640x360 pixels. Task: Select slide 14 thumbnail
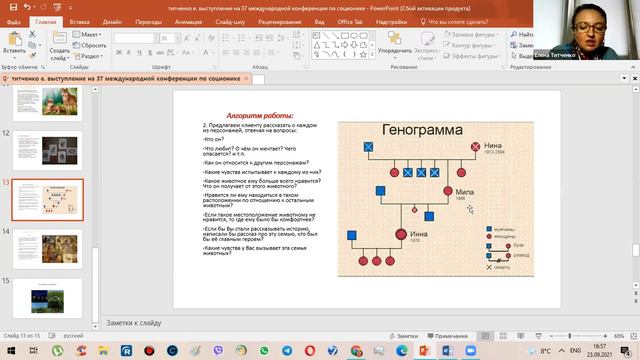(47, 249)
